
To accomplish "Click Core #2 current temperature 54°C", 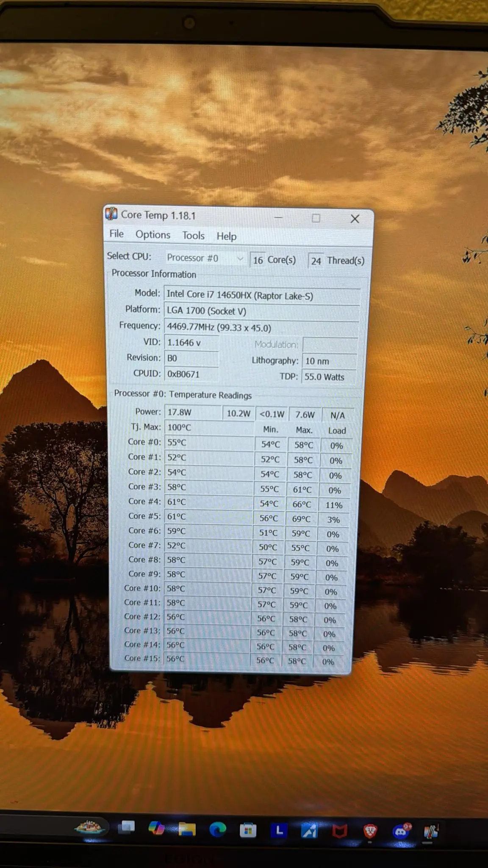I will tap(208, 472).
